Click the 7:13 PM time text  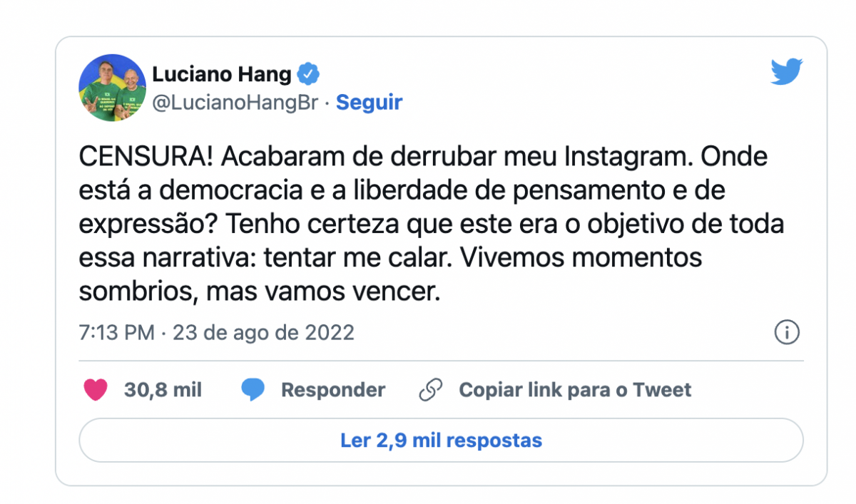point(116,333)
